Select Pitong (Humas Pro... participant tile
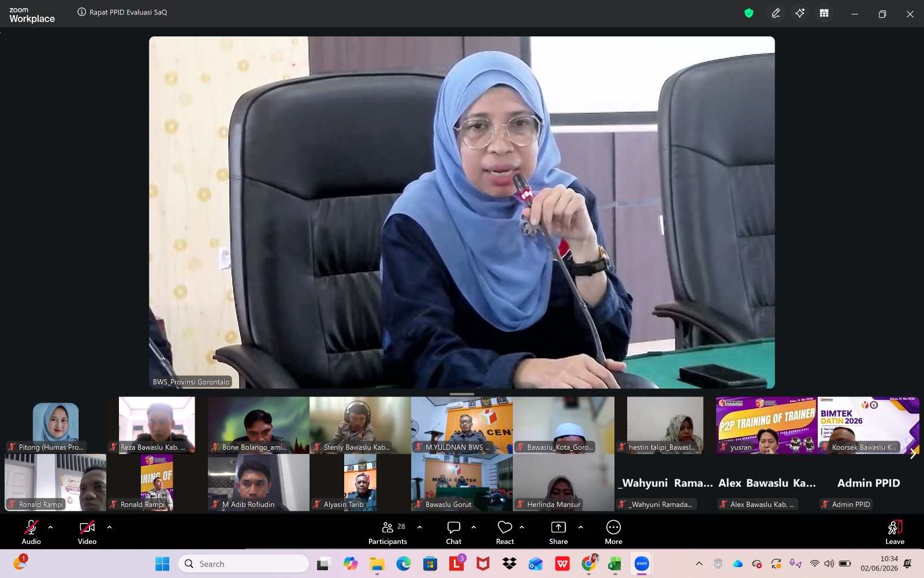The height and width of the screenshot is (578, 924). pos(55,425)
